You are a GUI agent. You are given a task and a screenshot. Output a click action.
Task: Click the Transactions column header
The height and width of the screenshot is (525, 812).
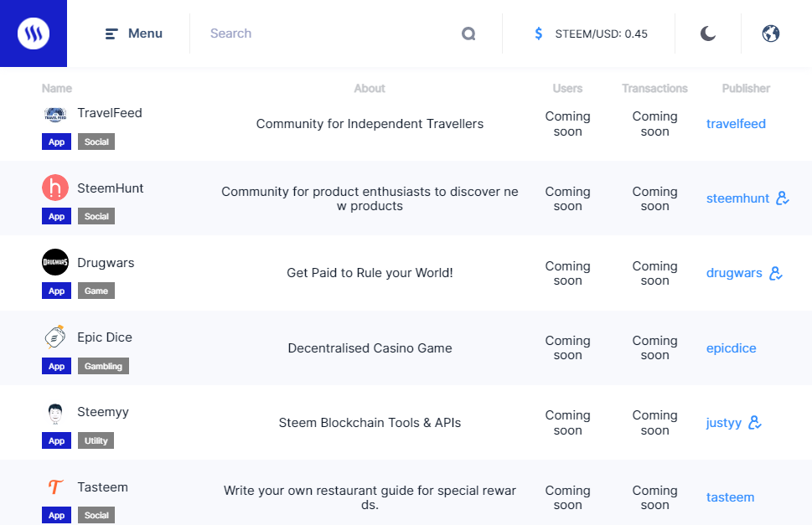(654, 89)
